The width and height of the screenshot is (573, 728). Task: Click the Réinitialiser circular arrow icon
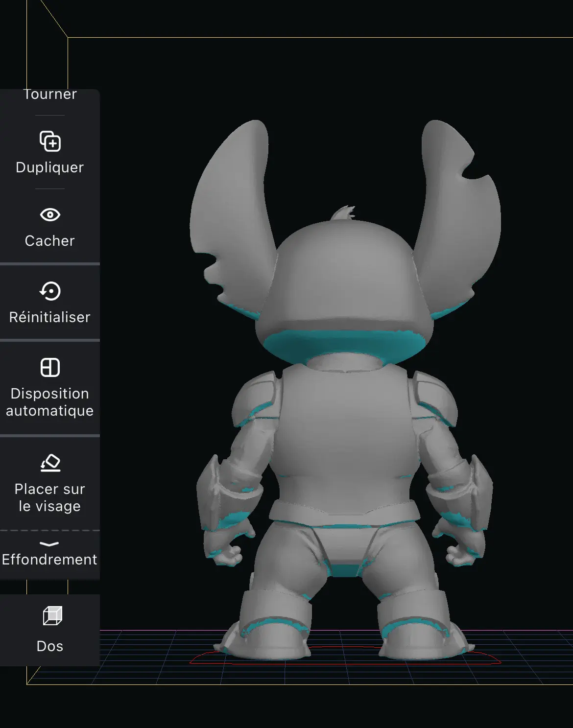pos(50,291)
